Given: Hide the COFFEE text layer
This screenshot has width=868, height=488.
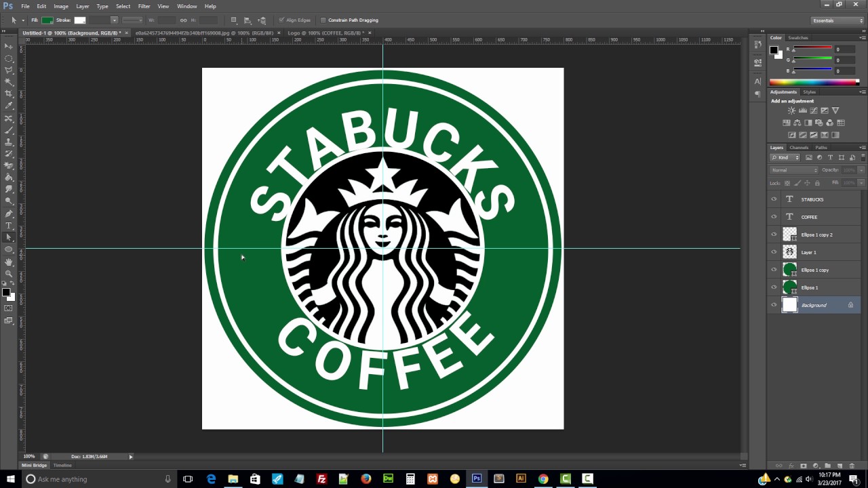Looking at the screenshot, I should tap(774, 217).
